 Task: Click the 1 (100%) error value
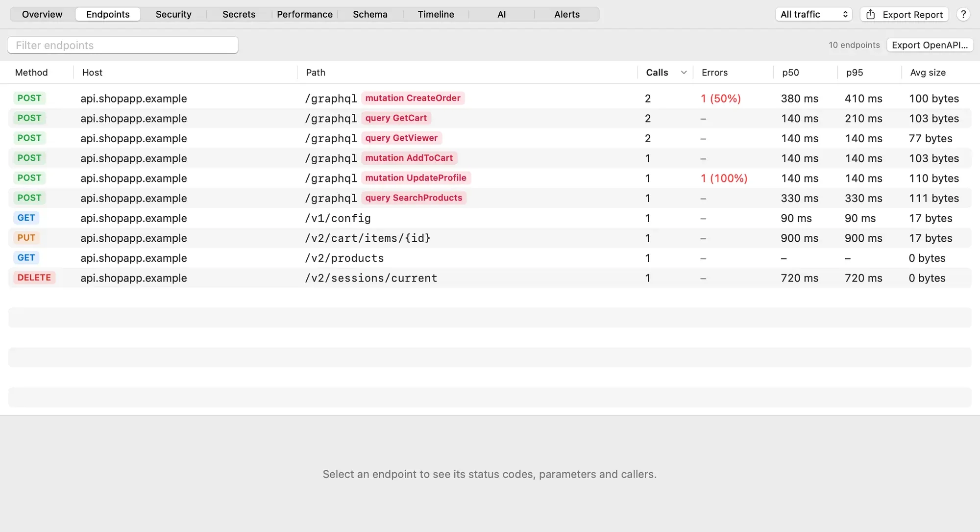tap(724, 178)
